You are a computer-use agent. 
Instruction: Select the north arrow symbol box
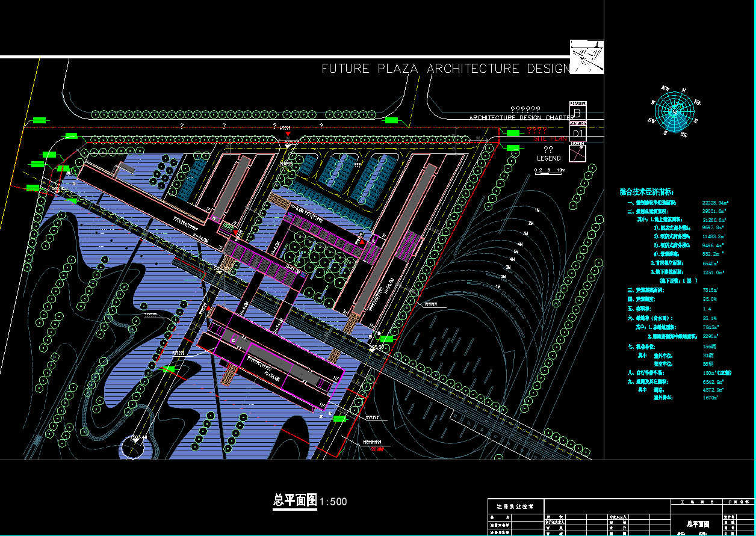578,153
